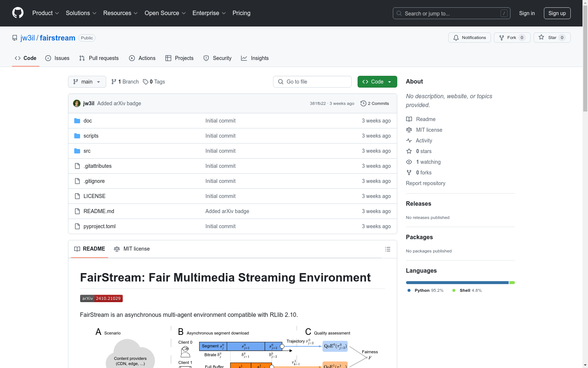The height and width of the screenshot is (368, 588).
Task: Open the fairstream repository name link
Action: coord(57,38)
